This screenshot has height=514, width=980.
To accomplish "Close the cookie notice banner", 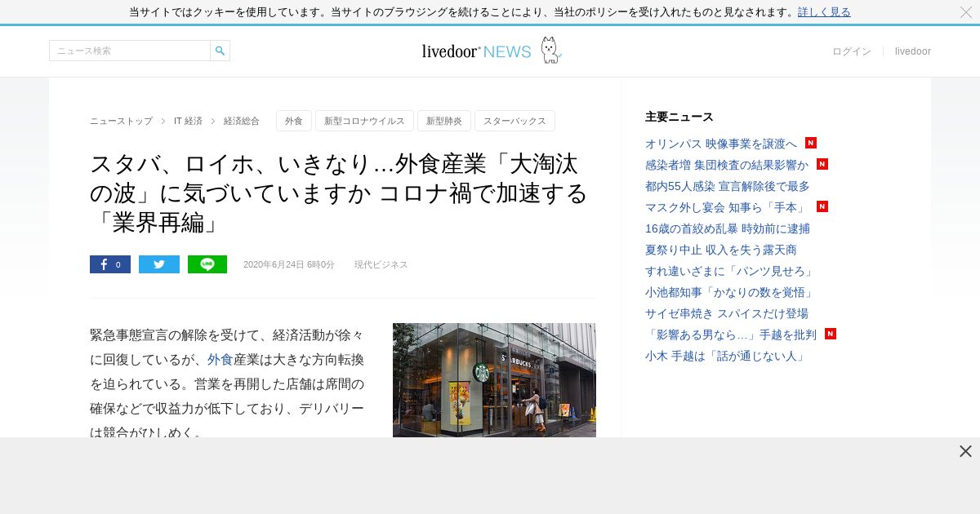I will pyautogui.click(x=965, y=12).
